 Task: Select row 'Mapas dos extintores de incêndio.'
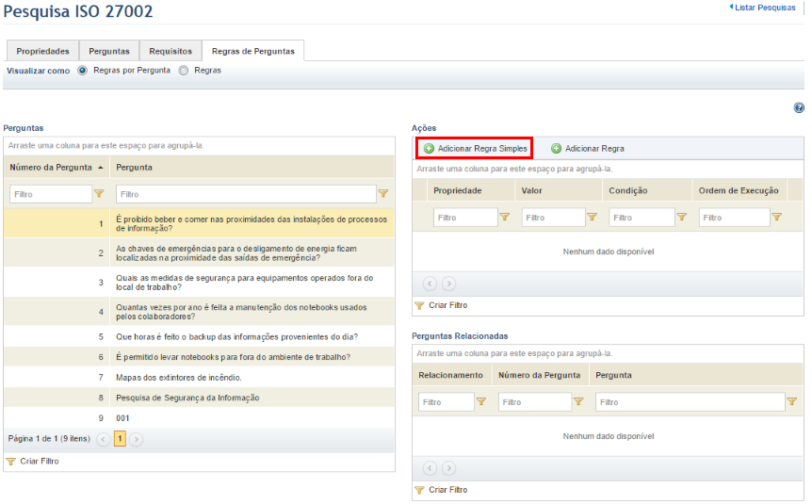tap(199, 377)
